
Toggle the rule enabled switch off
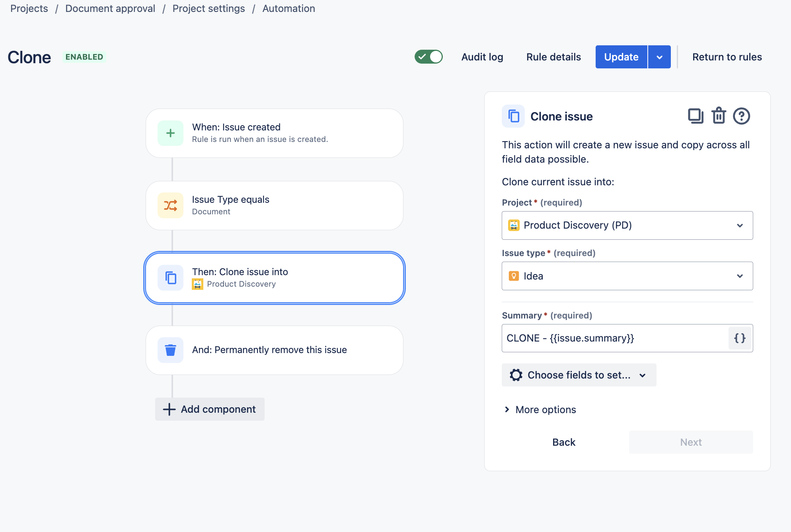[429, 57]
